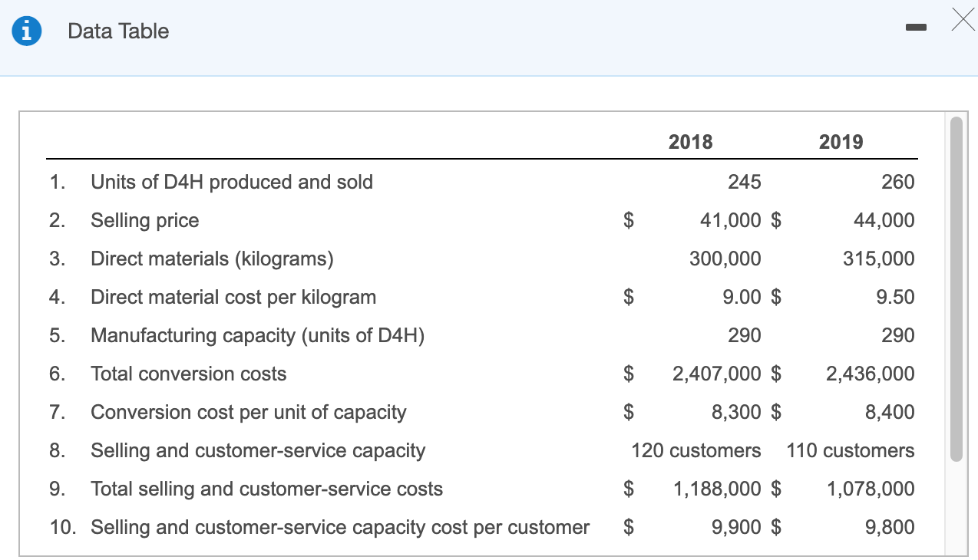
Task: Select the Data Table title text
Action: pyautogui.click(x=118, y=31)
